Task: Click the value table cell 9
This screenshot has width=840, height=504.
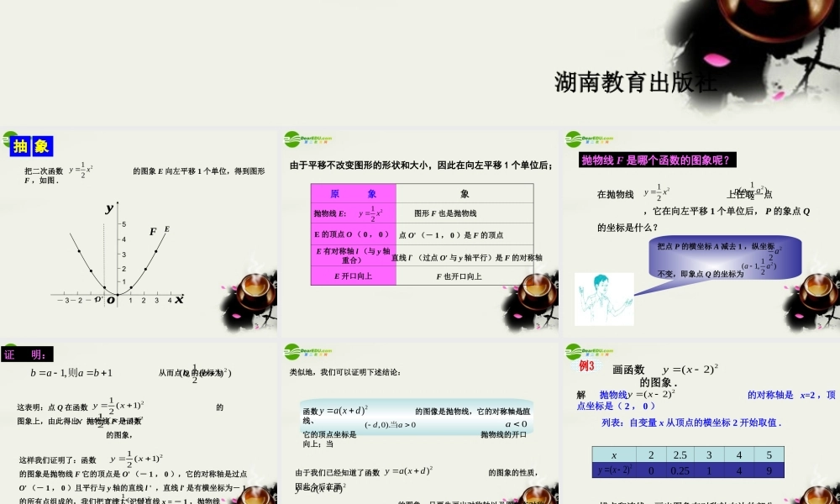Action: [769, 470]
